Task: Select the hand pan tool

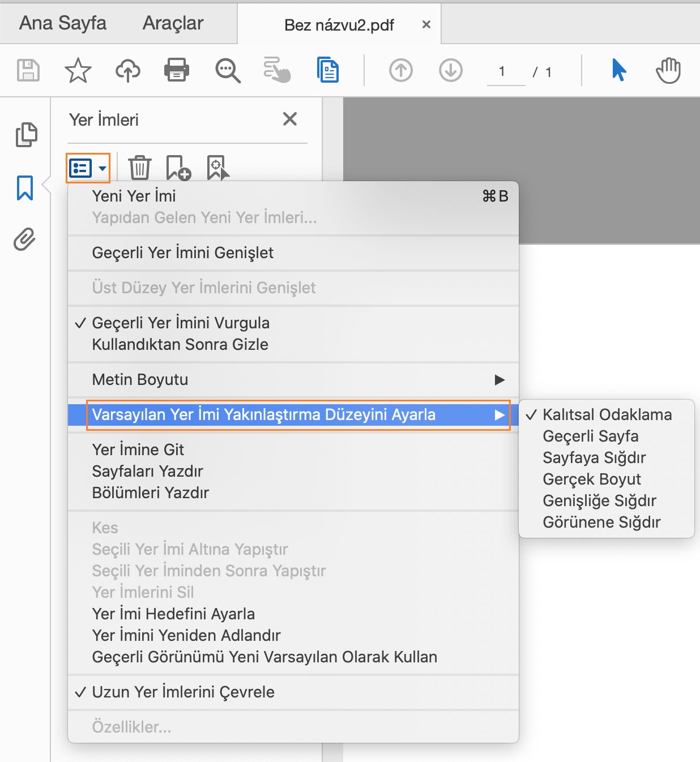Action: 668,70
